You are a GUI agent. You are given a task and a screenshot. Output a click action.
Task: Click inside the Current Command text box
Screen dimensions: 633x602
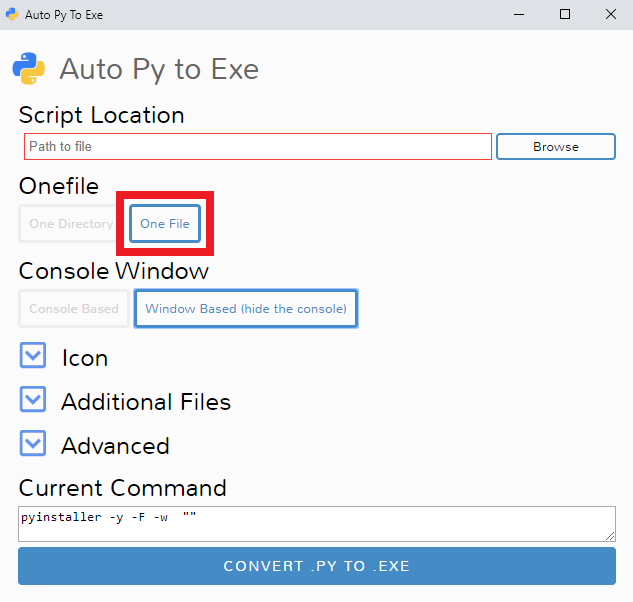tap(316, 524)
